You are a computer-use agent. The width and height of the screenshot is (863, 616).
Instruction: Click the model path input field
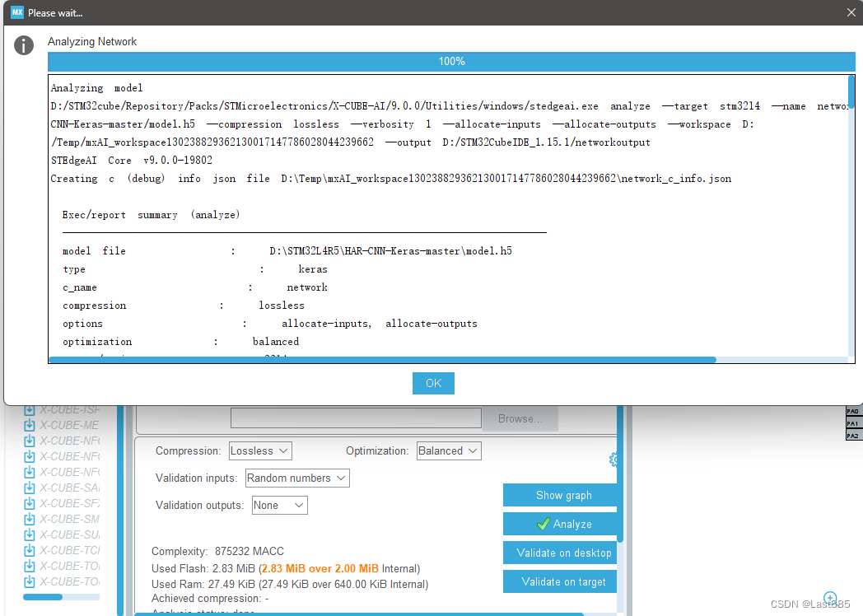(x=356, y=418)
